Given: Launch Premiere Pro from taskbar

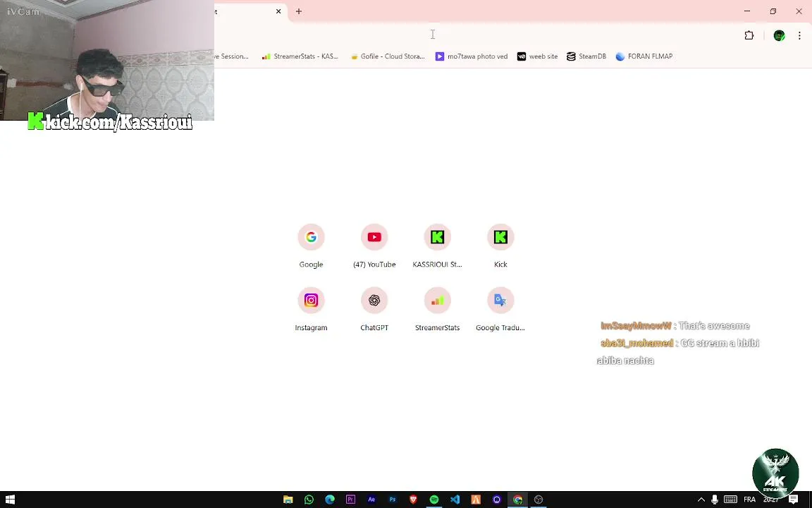Looking at the screenshot, I should (x=350, y=500).
